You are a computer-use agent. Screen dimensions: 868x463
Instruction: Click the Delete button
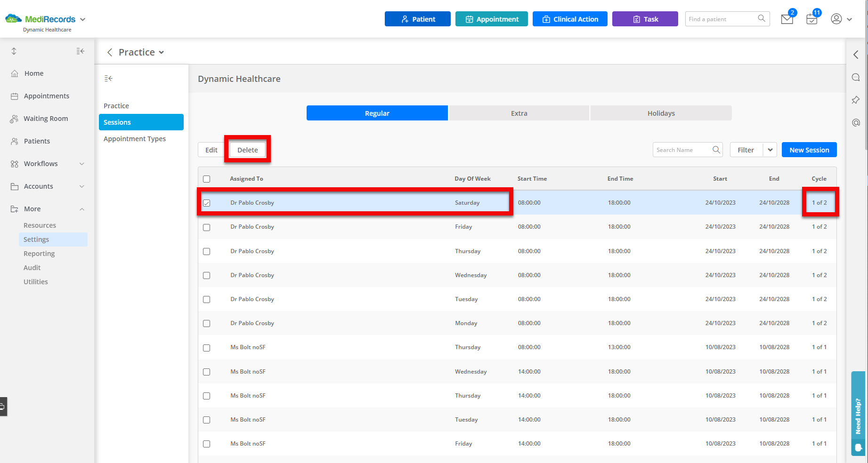pyautogui.click(x=248, y=150)
